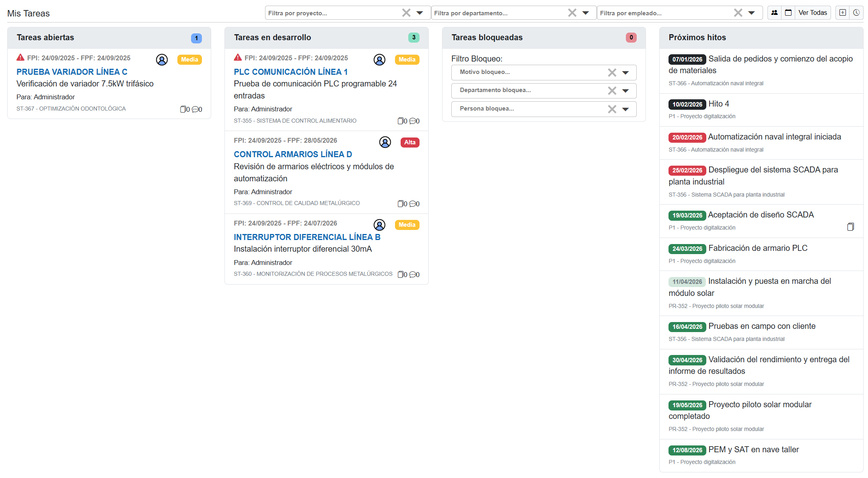The width and height of the screenshot is (868, 478).
Task: Click the Ver Todas button
Action: pyautogui.click(x=812, y=13)
